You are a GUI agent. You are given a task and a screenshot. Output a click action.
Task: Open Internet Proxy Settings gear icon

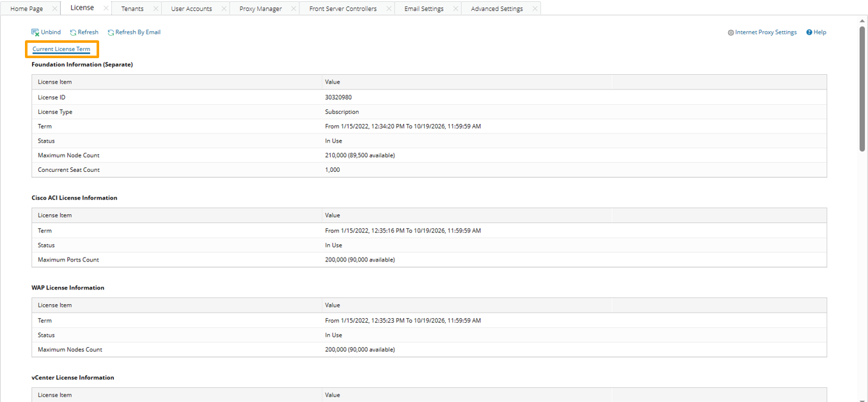pyautogui.click(x=730, y=33)
